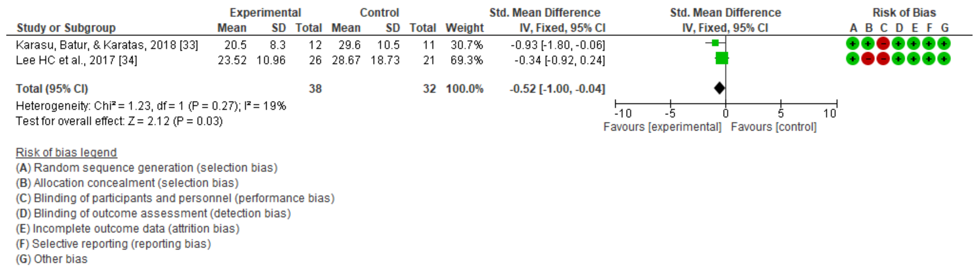Click the large green square for Lee HC study

pyautogui.click(x=722, y=58)
